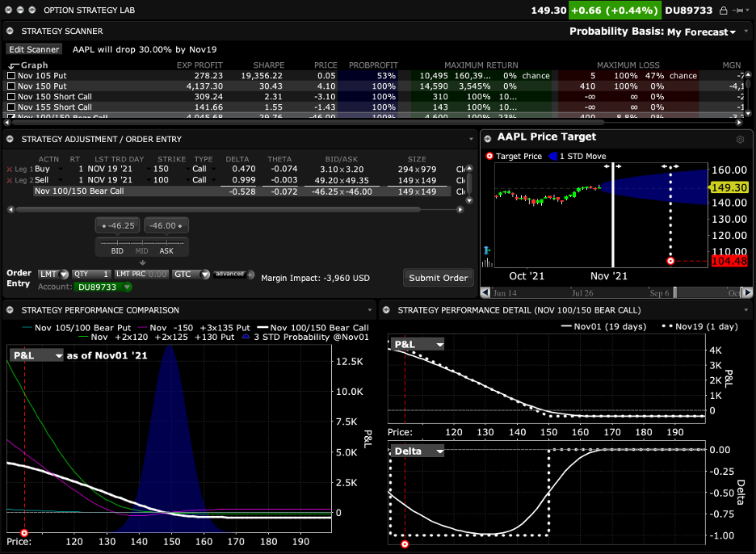The image size is (756, 554).
Task: Click the Strategy Scanner panel header icon
Action: coord(10,31)
